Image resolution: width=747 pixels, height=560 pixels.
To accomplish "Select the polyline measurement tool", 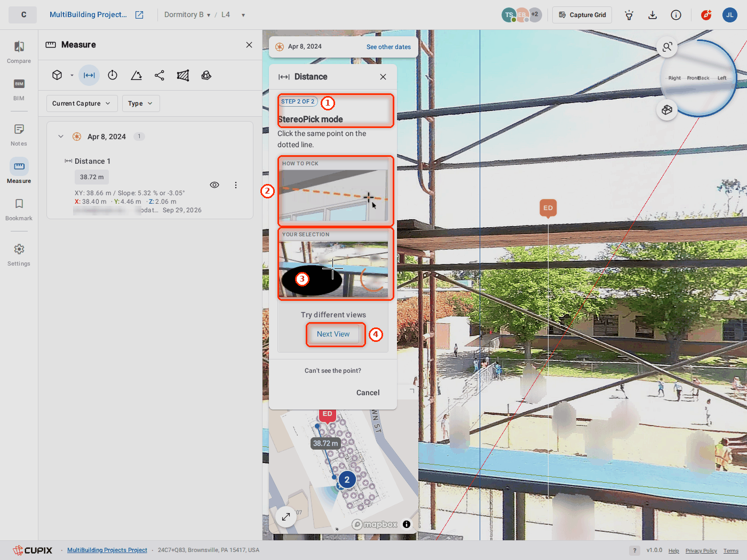I will point(160,75).
